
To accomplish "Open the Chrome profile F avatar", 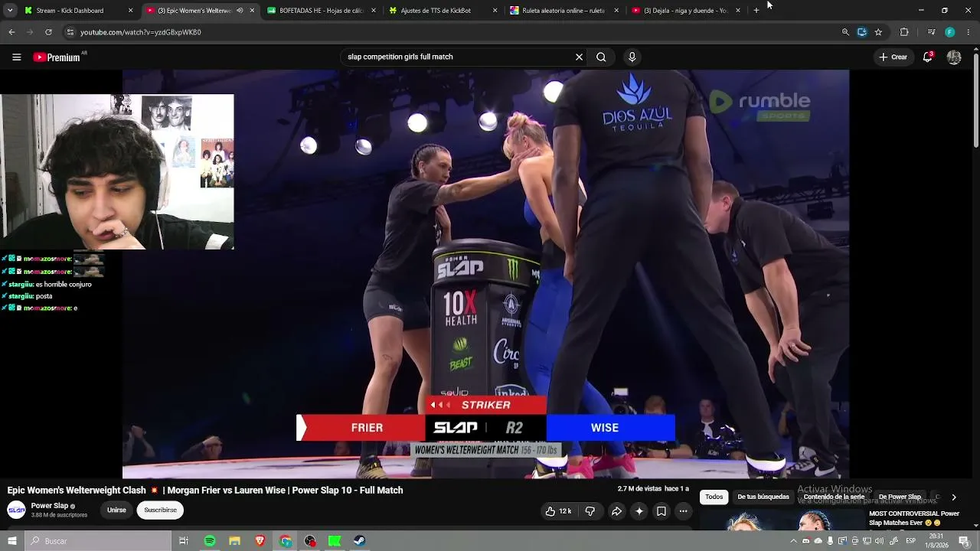I will [x=950, y=32].
